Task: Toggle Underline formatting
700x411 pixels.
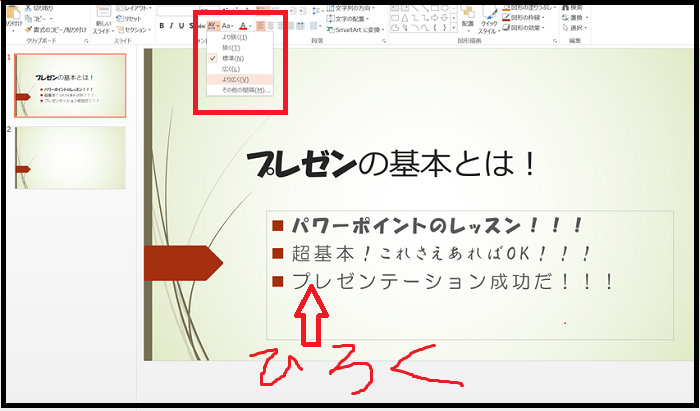Action: [x=181, y=26]
